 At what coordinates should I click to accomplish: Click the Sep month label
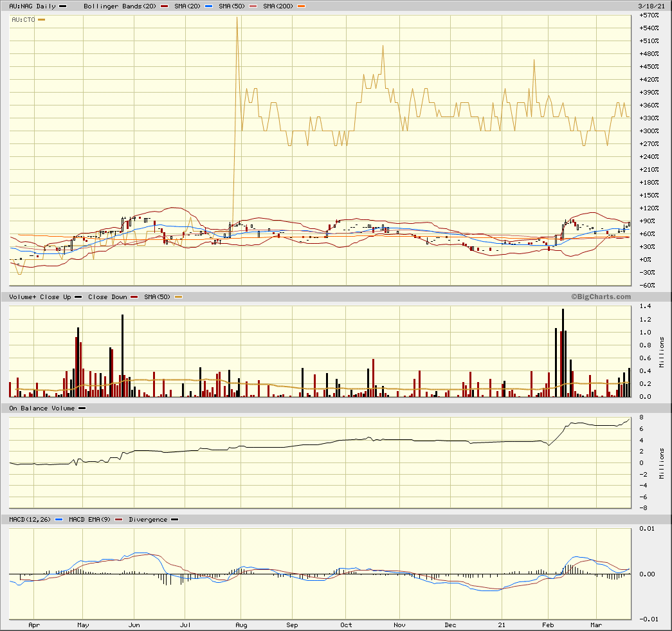[x=293, y=625]
